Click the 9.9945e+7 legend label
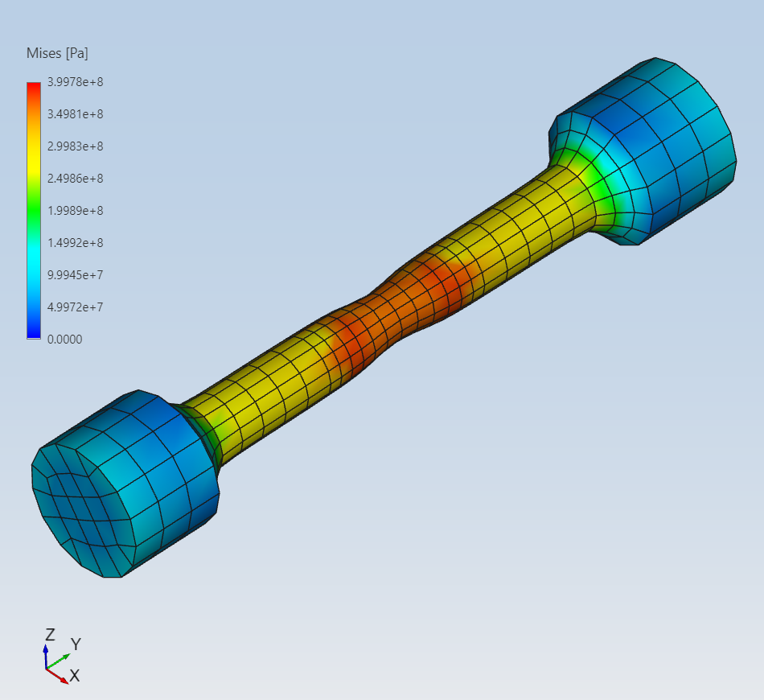Image resolution: width=764 pixels, height=700 pixels. (x=76, y=275)
